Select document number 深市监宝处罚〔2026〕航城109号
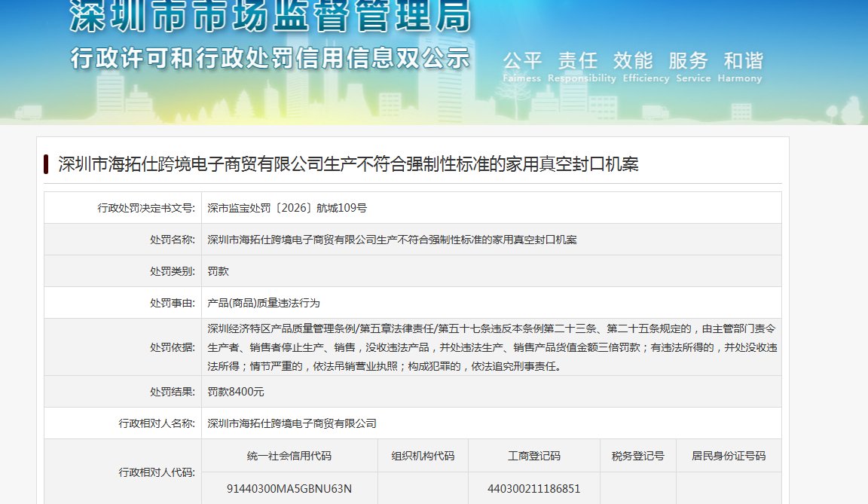868x504 pixels. (x=287, y=208)
